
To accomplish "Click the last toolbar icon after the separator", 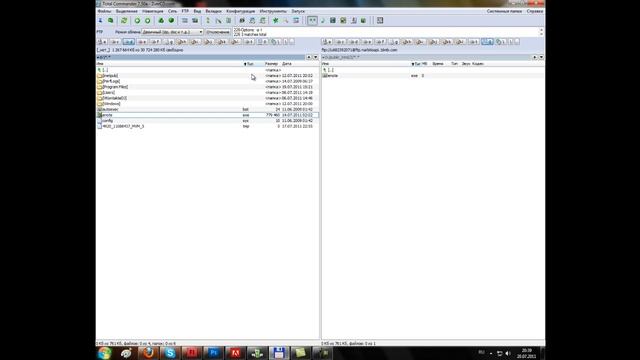I will pos(380,20).
